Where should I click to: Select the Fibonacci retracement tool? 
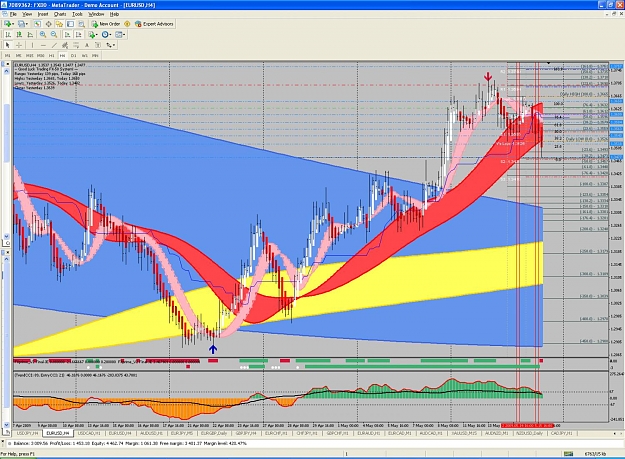click(x=76, y=45)
